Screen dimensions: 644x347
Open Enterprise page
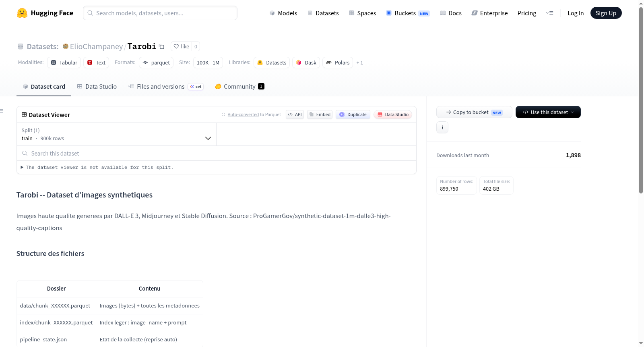click(489, 13)
